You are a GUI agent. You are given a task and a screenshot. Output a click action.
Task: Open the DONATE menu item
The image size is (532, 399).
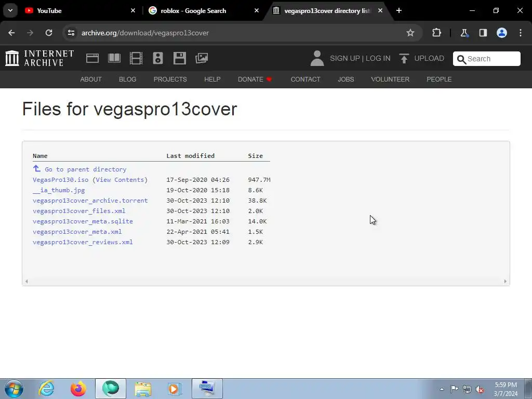(x=255, y=79)
